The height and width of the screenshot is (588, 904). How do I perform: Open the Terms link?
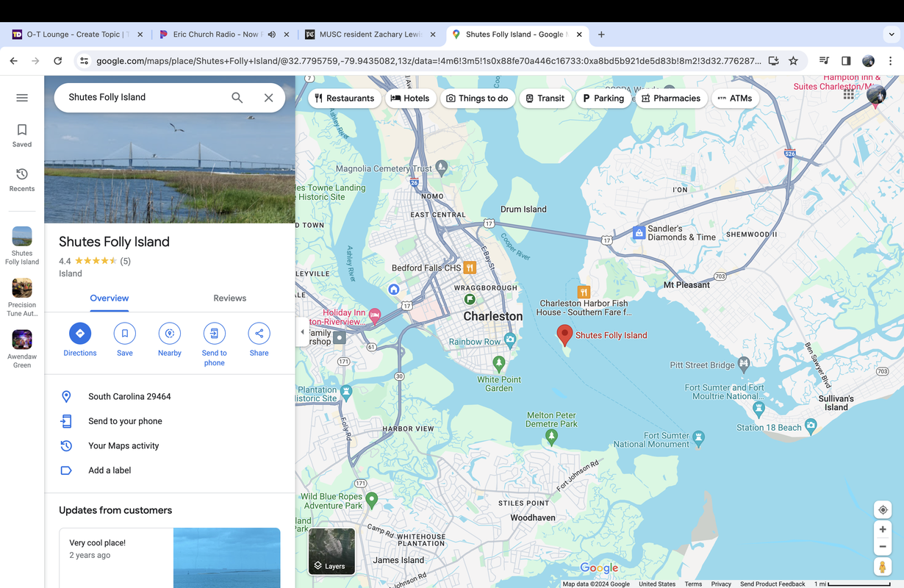[x=693, y=584]
